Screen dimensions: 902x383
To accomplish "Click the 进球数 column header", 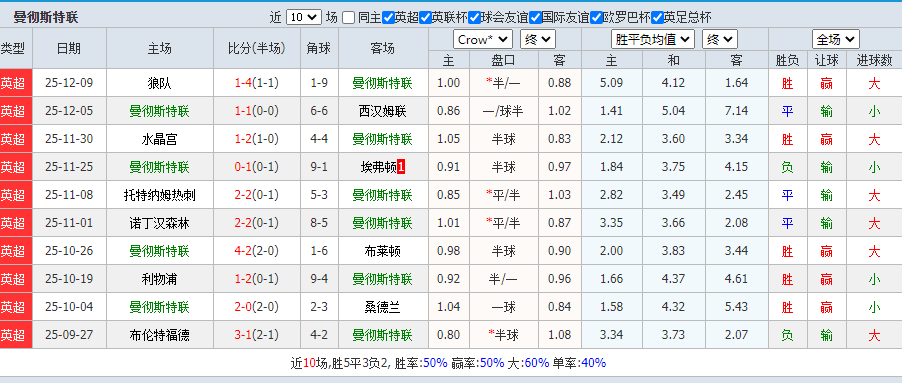I will (874, 60).
